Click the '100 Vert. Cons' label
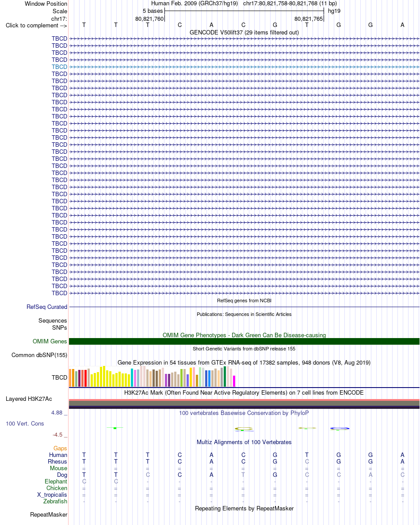The width and height of the screenshot is (420, 525). [x=25, y=424]
